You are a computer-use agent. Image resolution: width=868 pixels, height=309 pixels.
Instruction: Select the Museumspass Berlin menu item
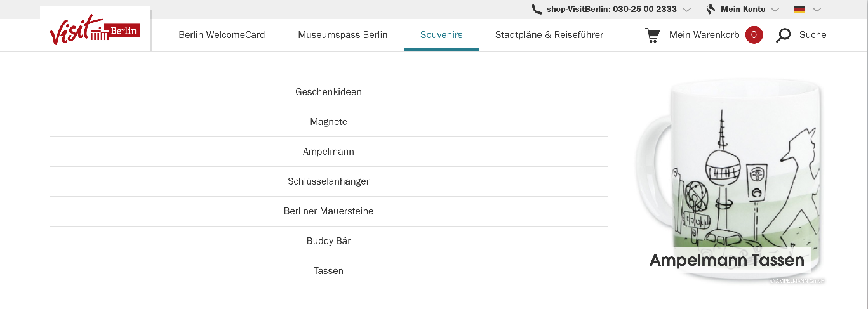pyautogui.click(x=342, y=35)
